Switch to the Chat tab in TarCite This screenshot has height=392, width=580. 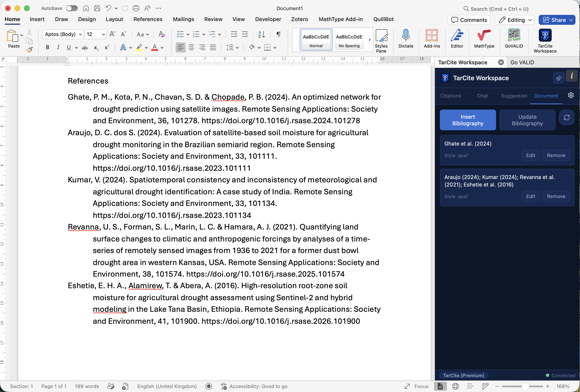(482, 96)
